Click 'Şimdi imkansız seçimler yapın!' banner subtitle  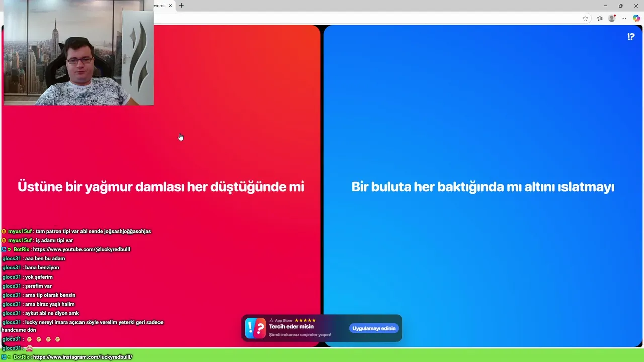[300, 335]
